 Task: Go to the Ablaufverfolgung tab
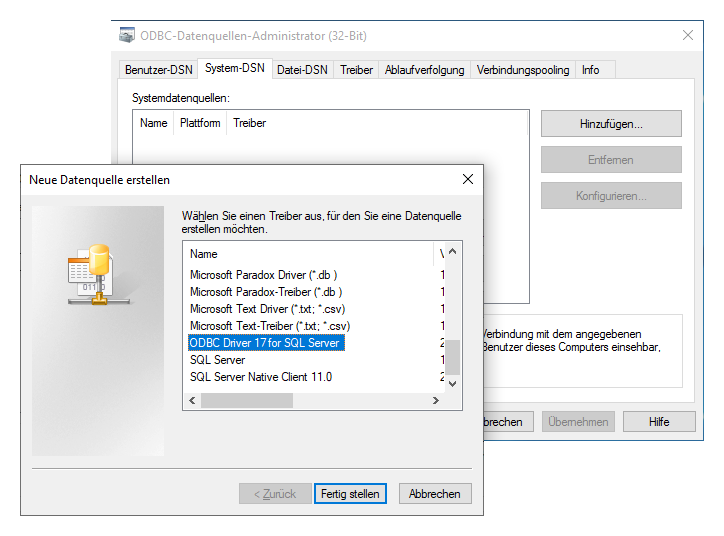425,70
